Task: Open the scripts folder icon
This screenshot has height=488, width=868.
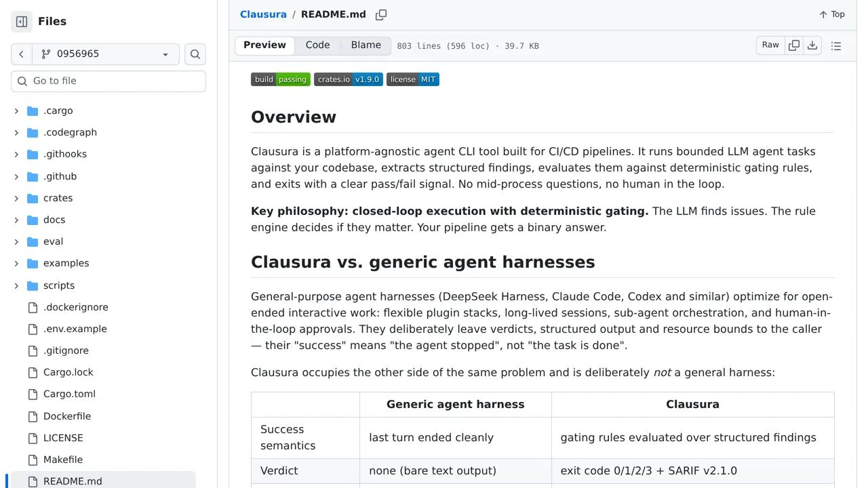Action: point(33,285)
